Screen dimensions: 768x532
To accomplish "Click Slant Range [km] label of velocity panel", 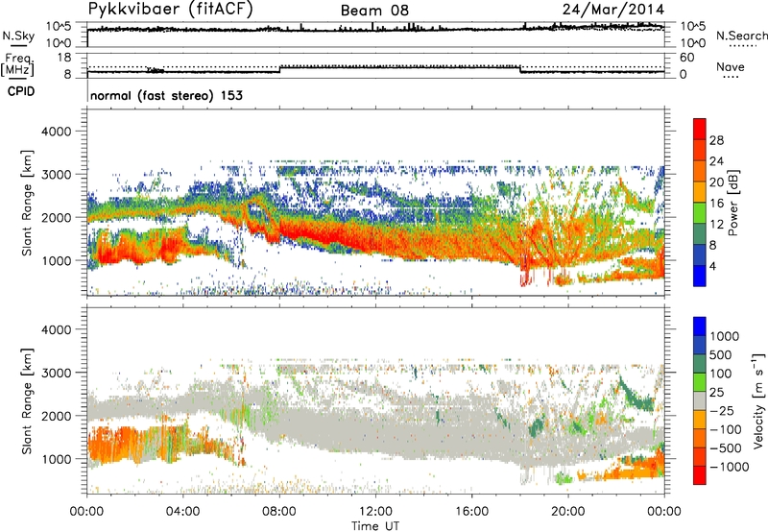I will [27, 400].
